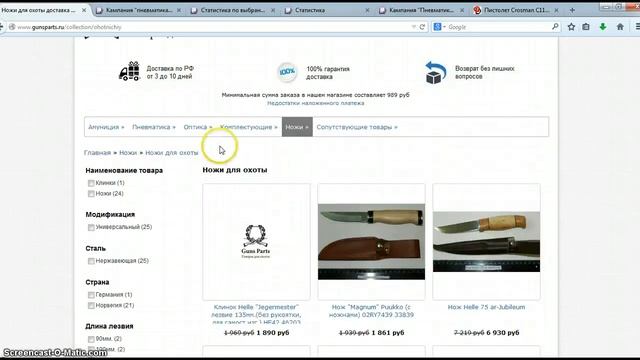Open the downloads arrow icon

[602, 27]
